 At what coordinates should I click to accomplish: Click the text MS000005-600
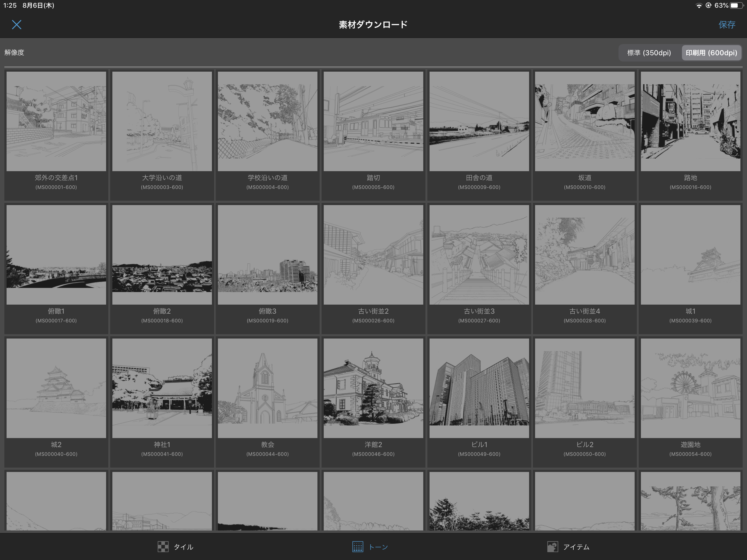(373, 187)
